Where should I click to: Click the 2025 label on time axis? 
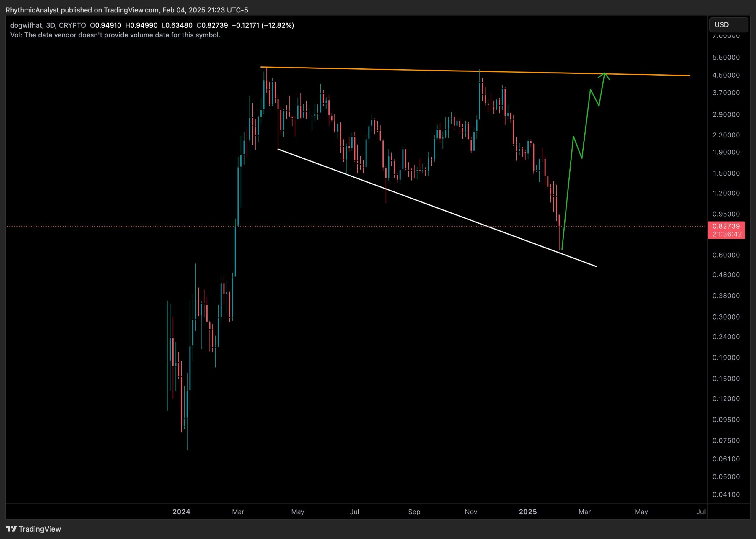tap(527, 512)
